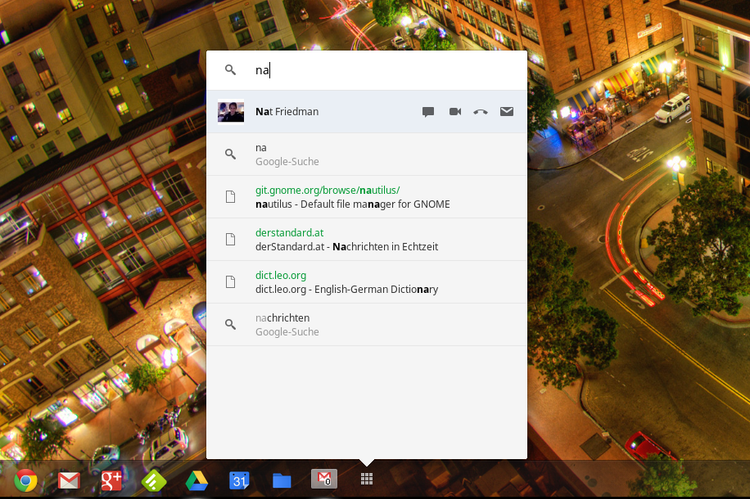Image resolution: width=750 pixels, height=499 pixels.
Task: Open Google+ from the shelf
Action: [x=111, y=480]
